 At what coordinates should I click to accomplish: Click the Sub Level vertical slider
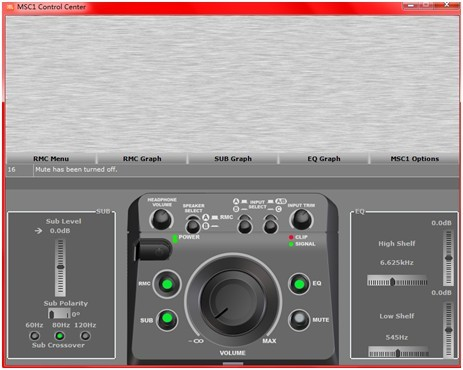tap(60, 268)
